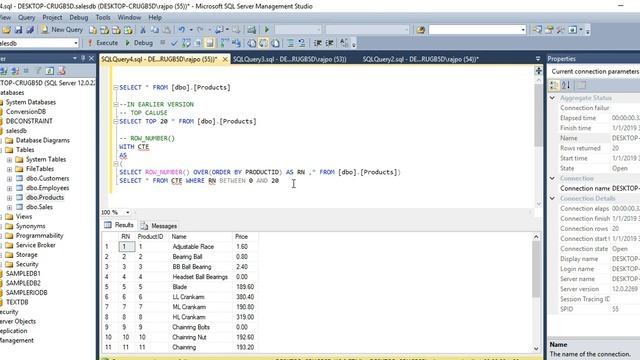The width and height of the screenshot is (640, 360).
Task: Show the Messages tab
Action: point(159,226)
